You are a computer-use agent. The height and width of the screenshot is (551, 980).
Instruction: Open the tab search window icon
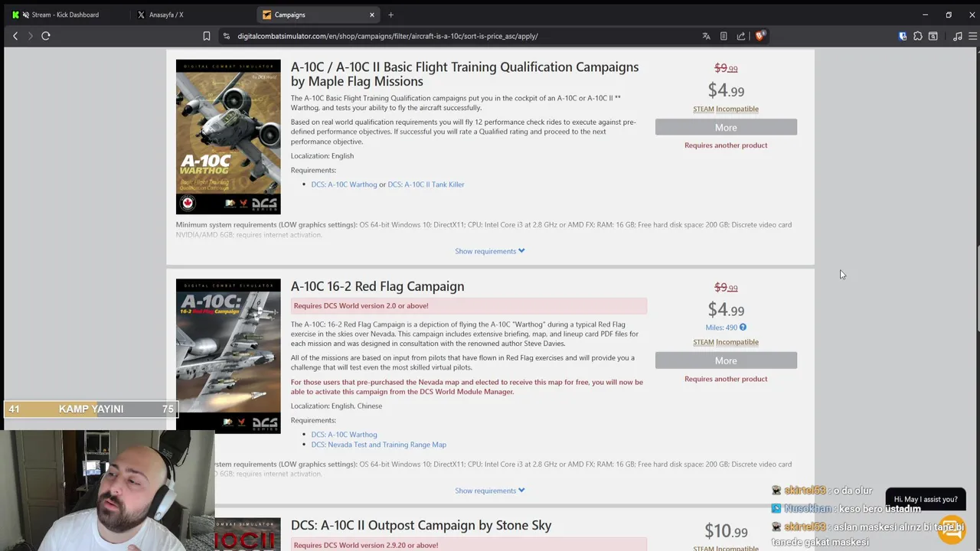tap(933, 36)
